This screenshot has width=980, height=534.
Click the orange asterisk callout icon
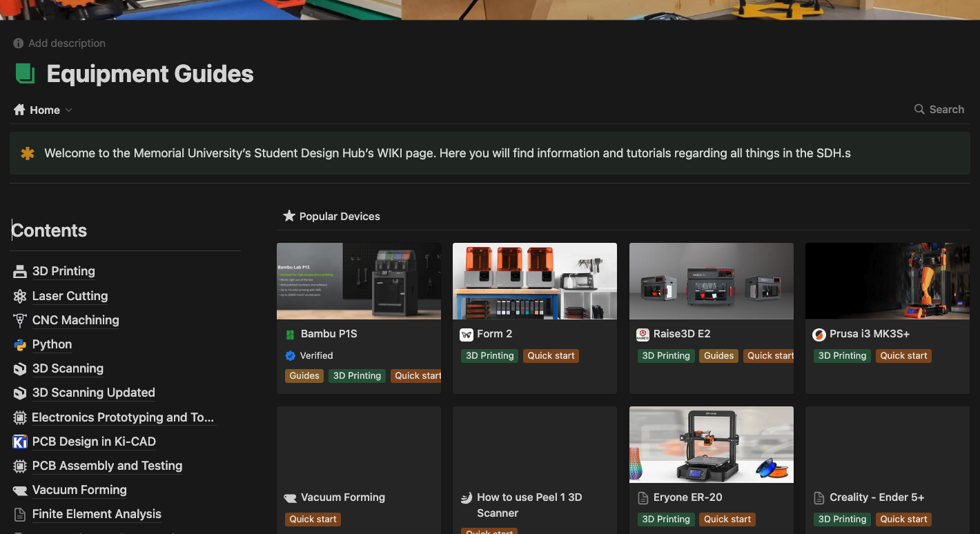click(x=28, y=153)
